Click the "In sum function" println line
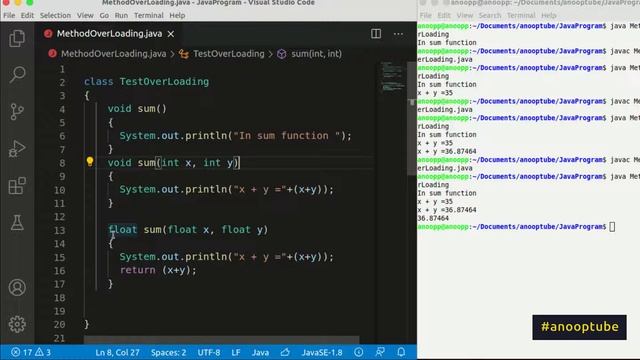This screenshot has height=360, width=640. tap(236, 136)
